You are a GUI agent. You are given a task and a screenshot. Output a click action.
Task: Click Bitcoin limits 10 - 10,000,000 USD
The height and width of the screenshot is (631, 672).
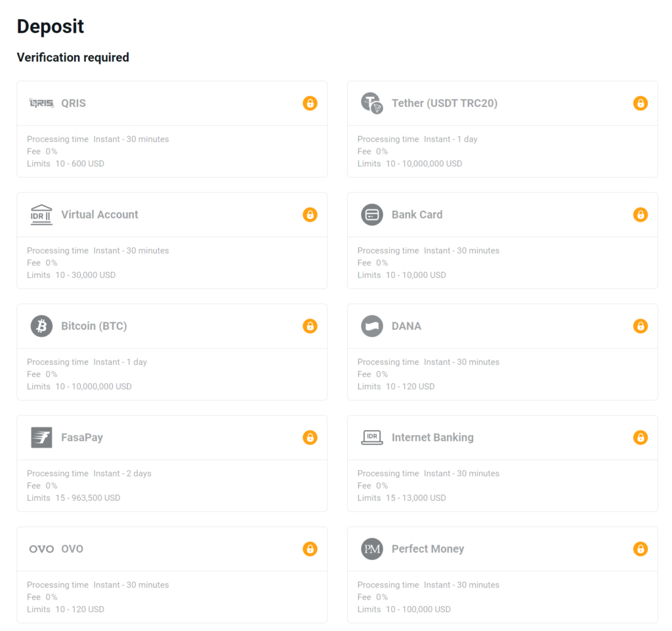[79, 387]
